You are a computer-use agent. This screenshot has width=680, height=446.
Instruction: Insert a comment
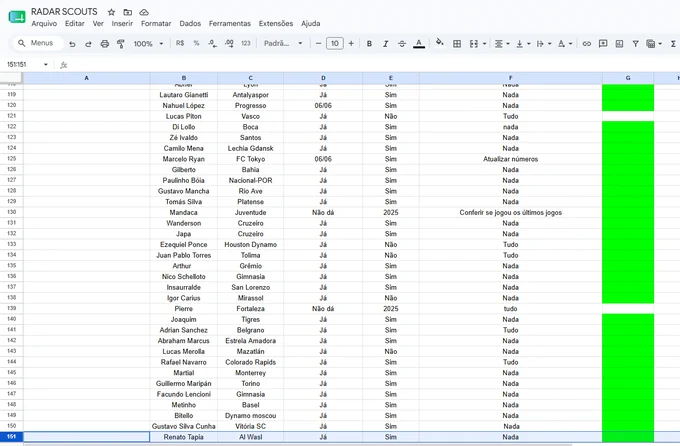(x=603, y=44)
